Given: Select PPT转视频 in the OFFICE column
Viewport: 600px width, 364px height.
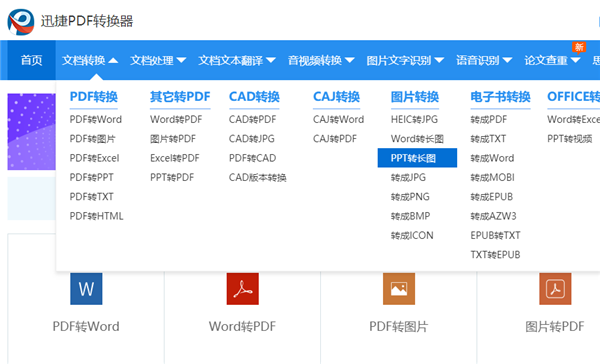Looking at the screenshot, I should click(570, 139).
